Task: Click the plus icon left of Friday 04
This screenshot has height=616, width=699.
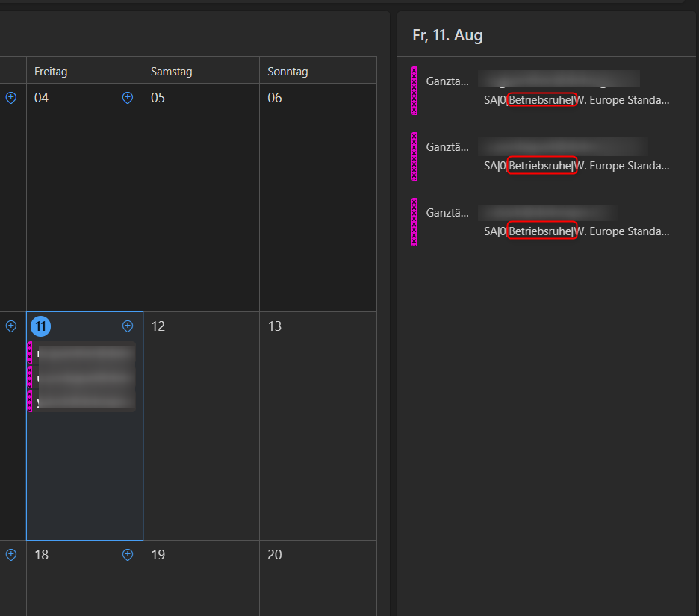Action: (11, 97)
